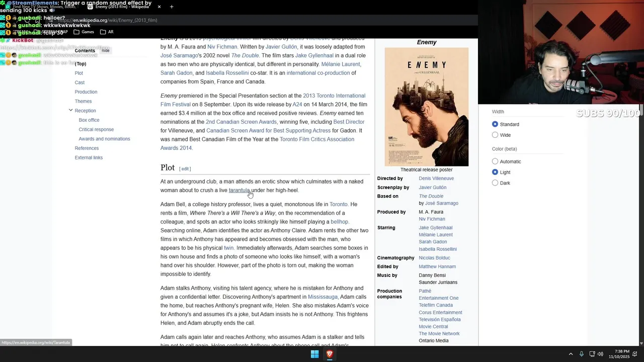The height and width of the screenshot is (362, 644).
Task: Click the edit link beside Plot heading
Action: click(185, 169)
